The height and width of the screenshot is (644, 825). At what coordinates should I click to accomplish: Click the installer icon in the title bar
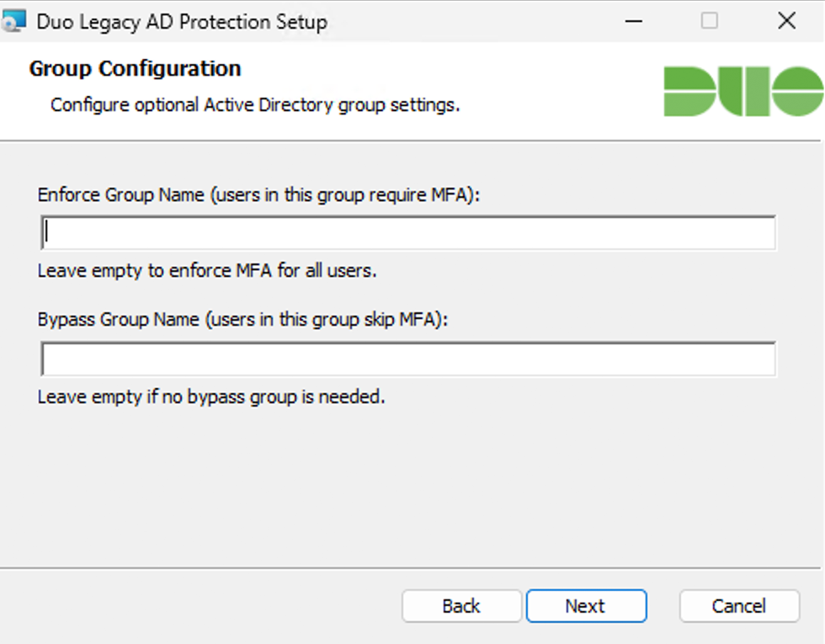pyautogui.click(x=14, y=22)
